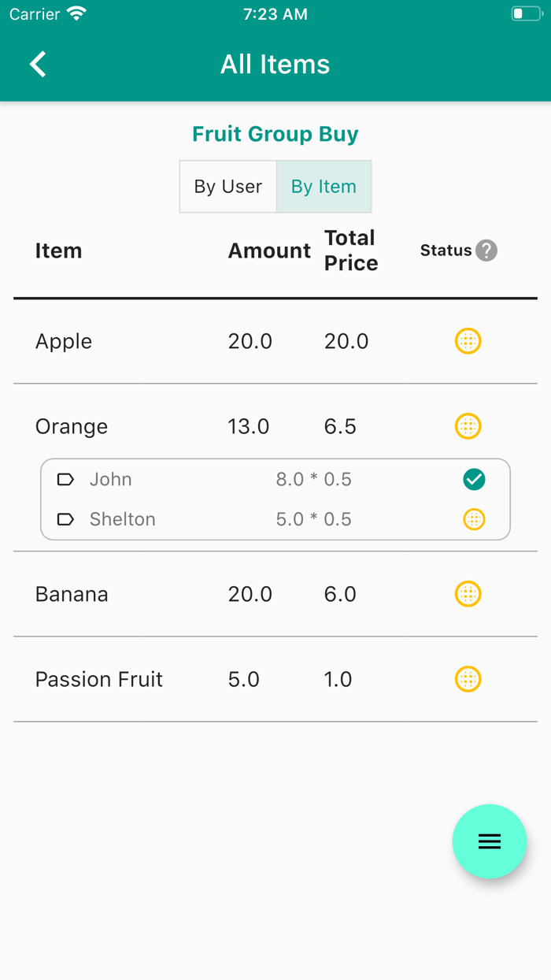Expand the Apple item row

[x=64, y=341]
